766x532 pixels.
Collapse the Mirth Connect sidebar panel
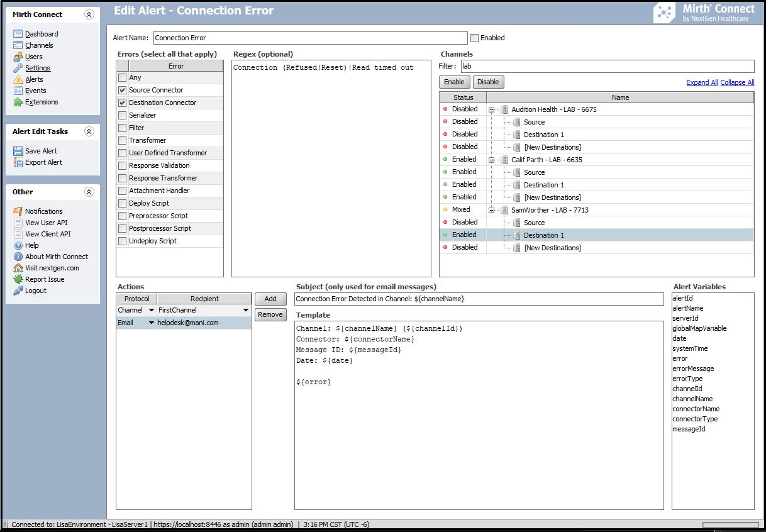(x=89, y=14)
